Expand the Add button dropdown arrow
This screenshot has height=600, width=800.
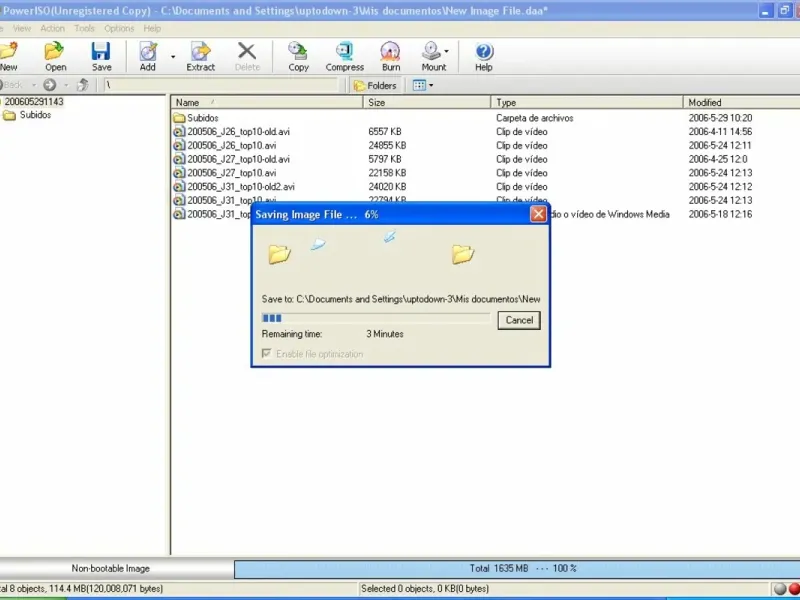point(173,57)
